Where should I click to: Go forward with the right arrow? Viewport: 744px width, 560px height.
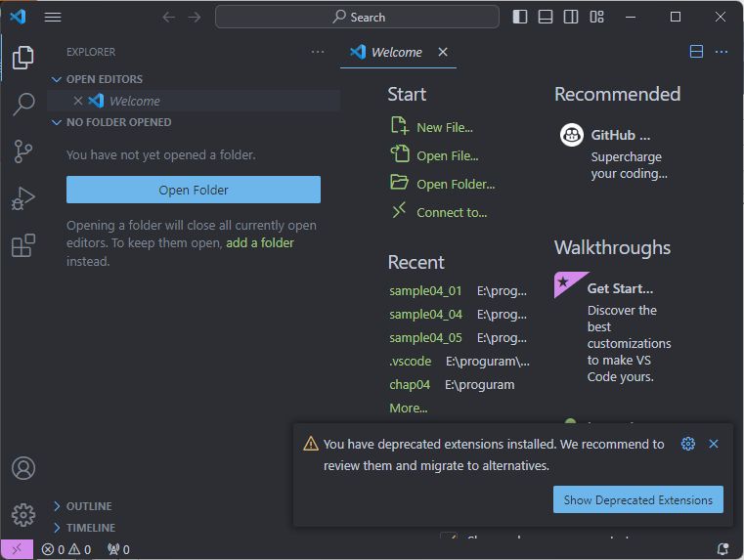point(195,17)
